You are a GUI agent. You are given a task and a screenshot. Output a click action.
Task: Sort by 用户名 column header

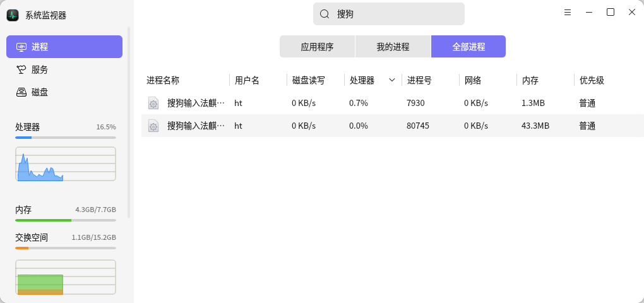tap(258, 80)
